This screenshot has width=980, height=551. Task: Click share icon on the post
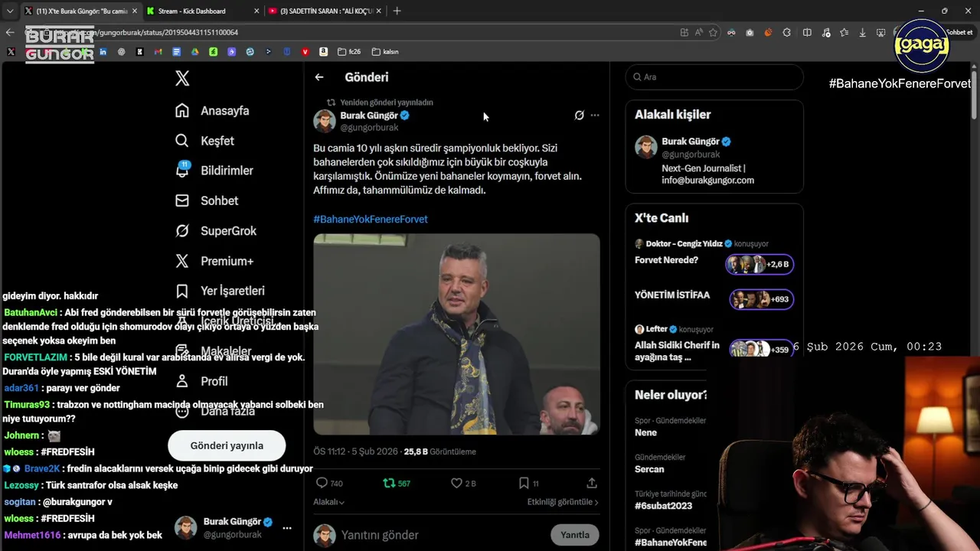(592, 484)
